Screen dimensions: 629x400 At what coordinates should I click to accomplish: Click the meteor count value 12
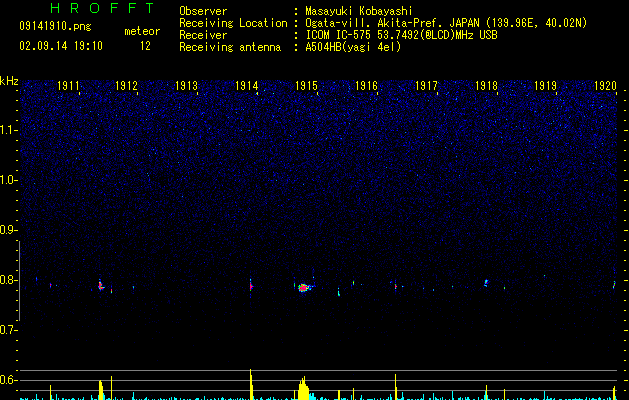[145, 46]
